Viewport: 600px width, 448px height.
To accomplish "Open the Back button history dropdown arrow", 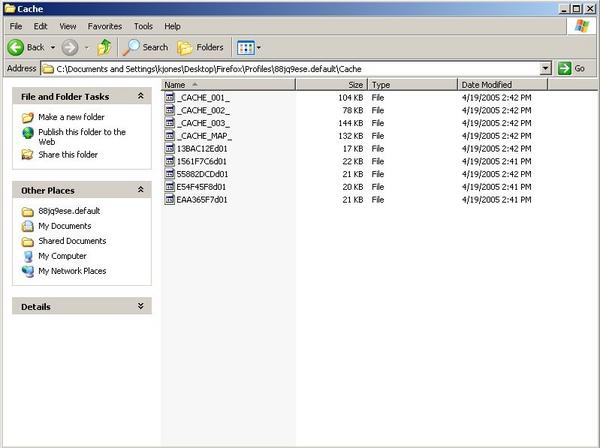I will pyautogui.click(x=51, y=47).
